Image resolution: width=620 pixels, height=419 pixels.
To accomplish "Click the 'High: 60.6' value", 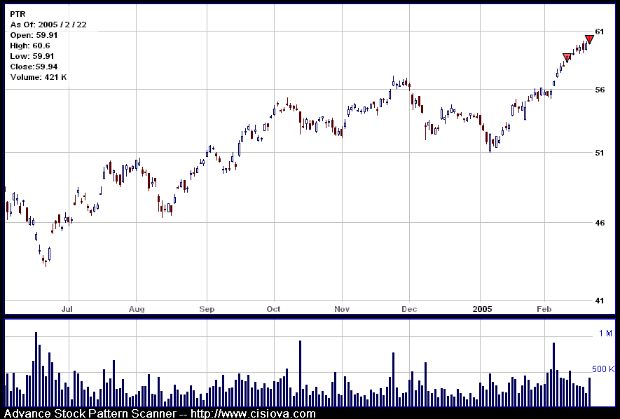I will [x=30, y=46].
